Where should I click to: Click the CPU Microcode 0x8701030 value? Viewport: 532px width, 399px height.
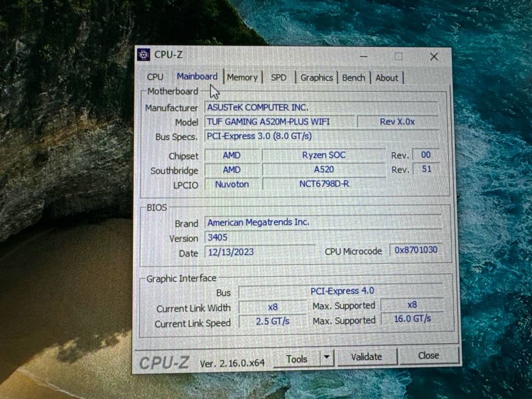click(x=416, y=250)
